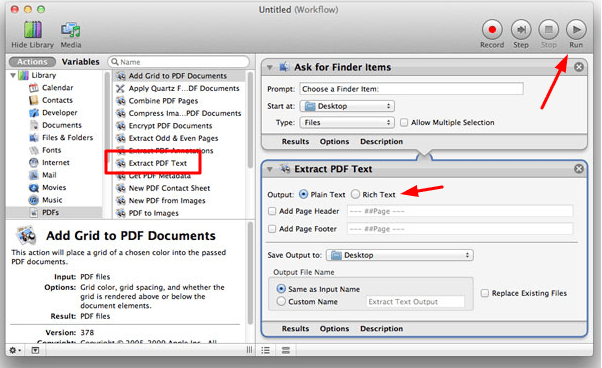This screenshot has height=368, width=602.
Task: Remove the Ask for Finder Items action
Action: [579, 67]
